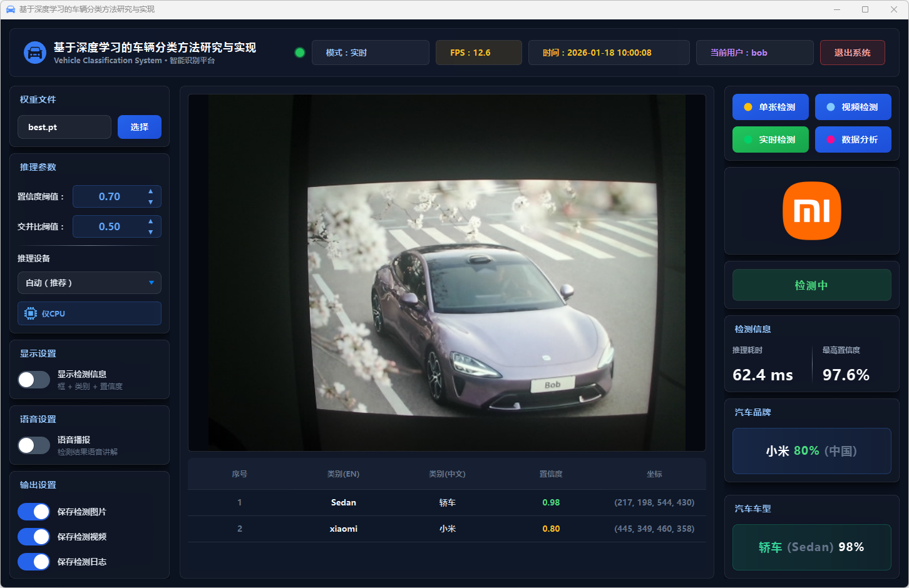Image resolution: width=909 pixels, height=588 pixels.
Task: Click the green status indicator dot
Action: (x=300, y=53)
